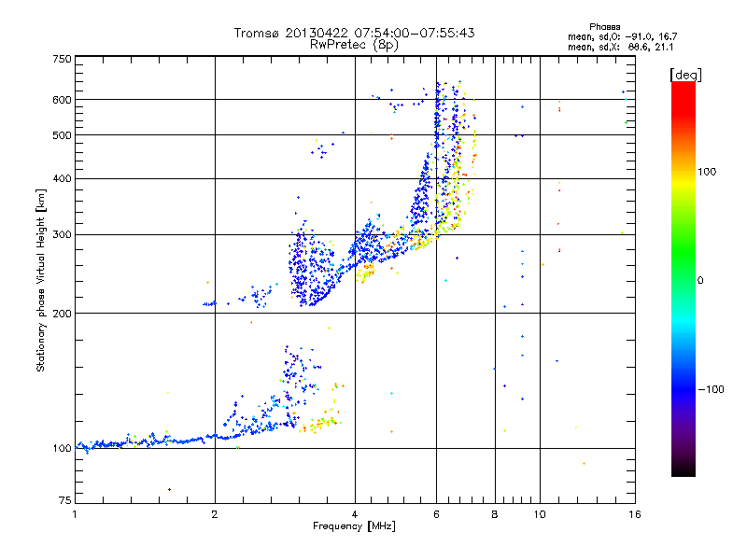Click the colorbar's -100 degree label

(x=711, y=389)
